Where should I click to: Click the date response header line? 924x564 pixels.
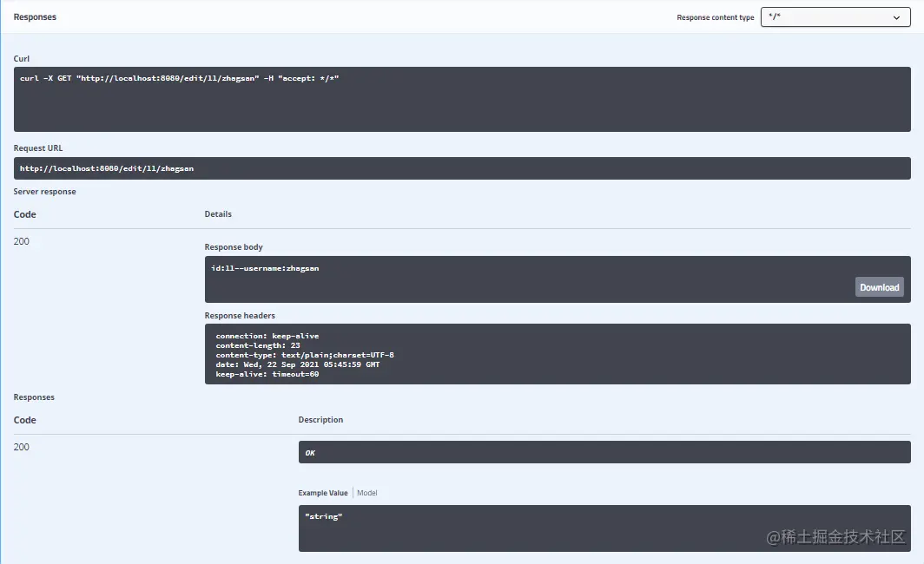pyautogui.click(x=298, y=364)
